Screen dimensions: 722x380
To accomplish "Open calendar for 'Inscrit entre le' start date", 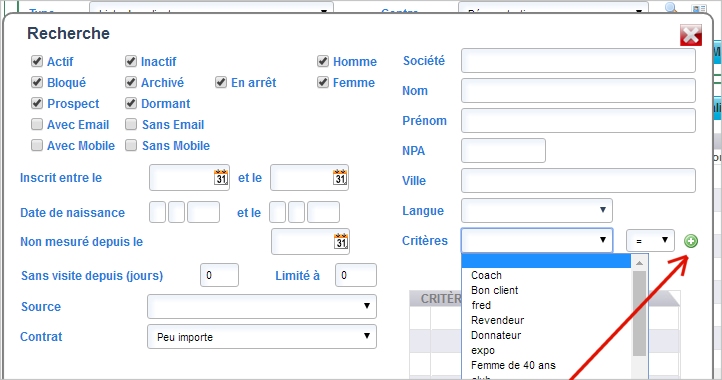I will click(x=221, y=177).
